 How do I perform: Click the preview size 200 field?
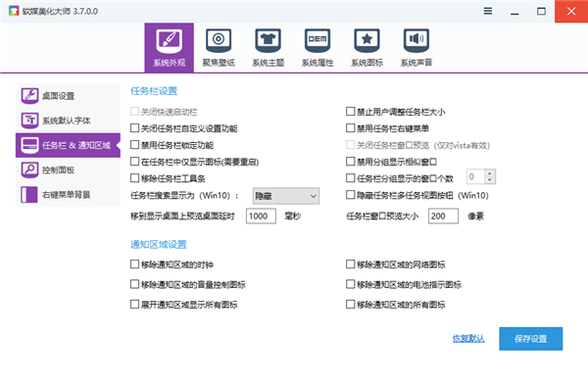click(x=443, y=216)
